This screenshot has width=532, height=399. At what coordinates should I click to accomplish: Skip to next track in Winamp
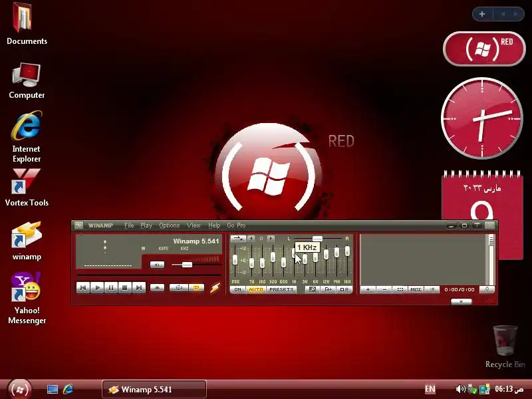139,288
